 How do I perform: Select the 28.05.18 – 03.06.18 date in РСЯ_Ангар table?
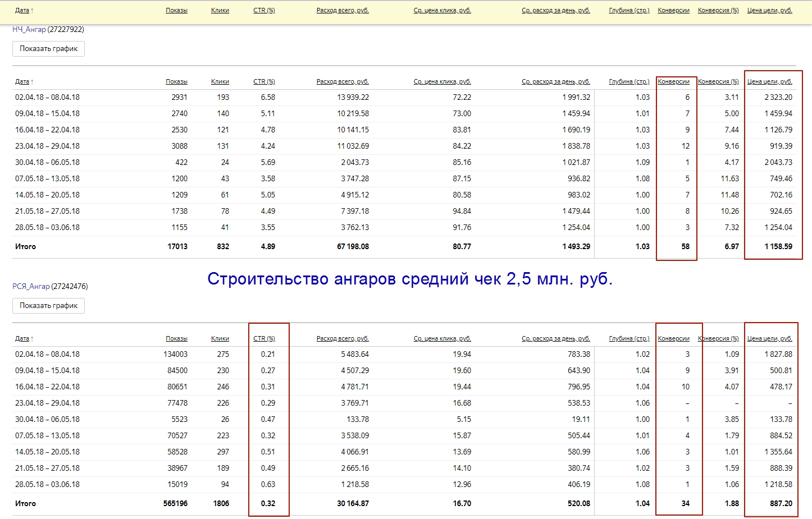[47, 484]
